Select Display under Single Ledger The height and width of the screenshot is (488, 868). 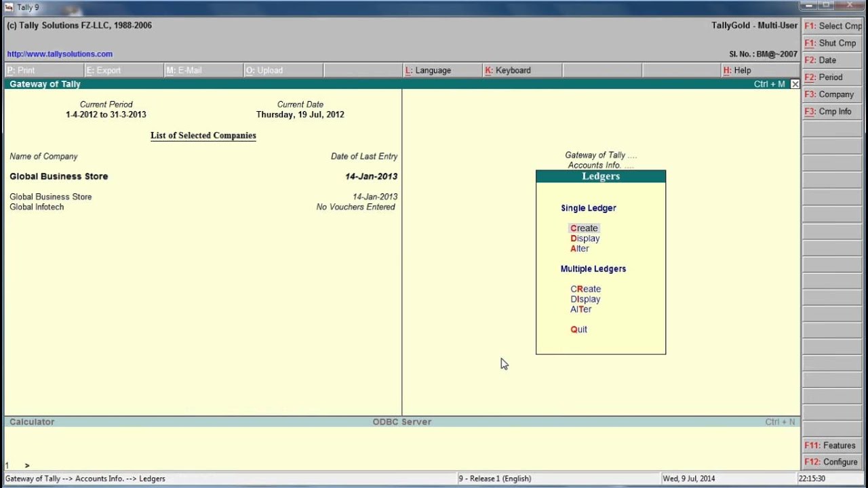coord(585,239)
